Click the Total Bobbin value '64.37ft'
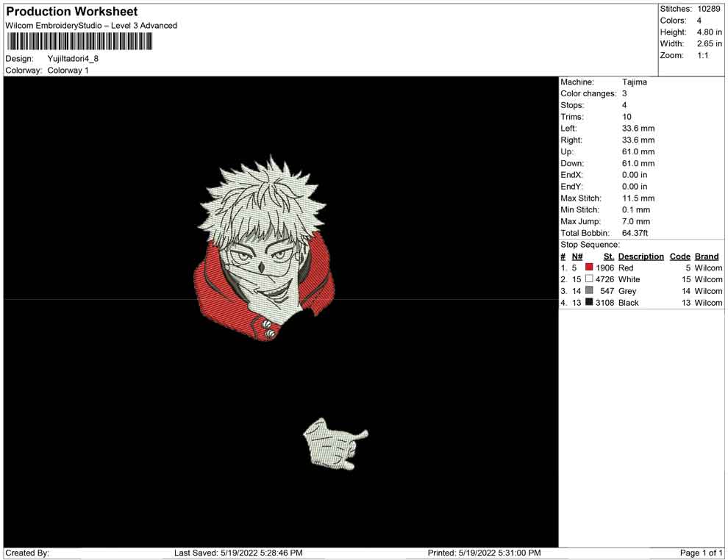 635,233
